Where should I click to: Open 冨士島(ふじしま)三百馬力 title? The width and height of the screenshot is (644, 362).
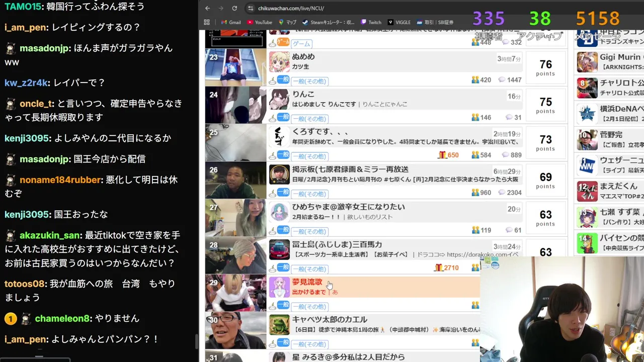click(337, 244)
